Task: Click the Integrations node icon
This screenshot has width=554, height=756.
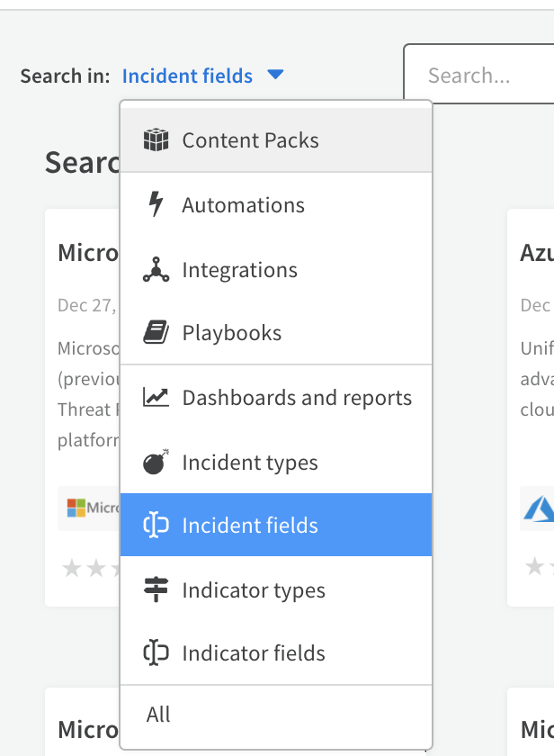Action: click(x=156, y=270)
